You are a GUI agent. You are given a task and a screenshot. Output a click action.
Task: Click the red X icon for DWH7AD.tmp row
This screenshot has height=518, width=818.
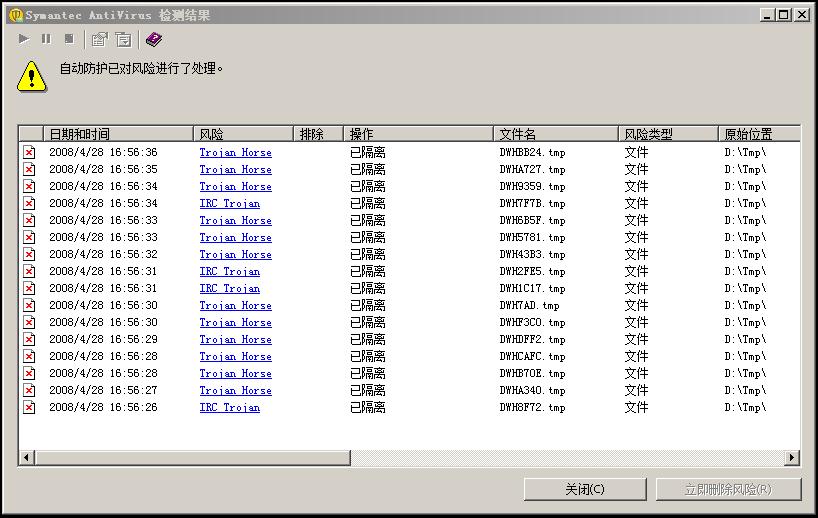tap(29, 305)
